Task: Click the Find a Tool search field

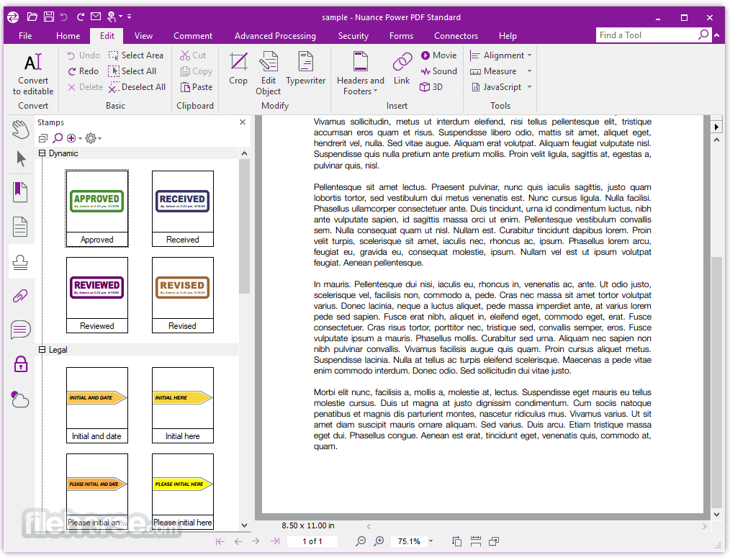Action: 646,35
